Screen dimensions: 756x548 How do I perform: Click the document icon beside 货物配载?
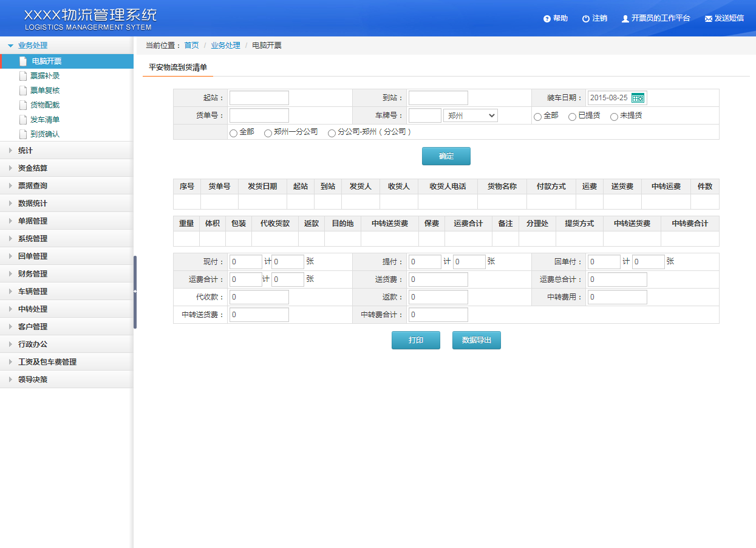point(23,105)
